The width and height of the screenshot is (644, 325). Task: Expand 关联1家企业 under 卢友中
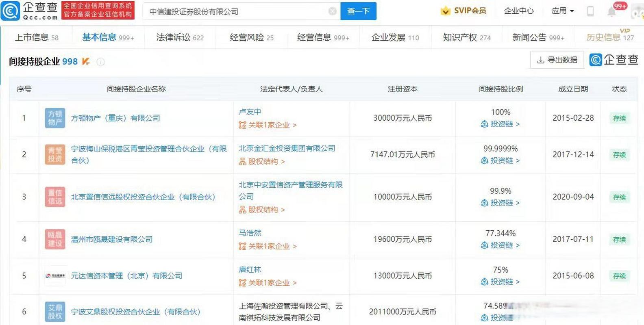tap(268, 125)
